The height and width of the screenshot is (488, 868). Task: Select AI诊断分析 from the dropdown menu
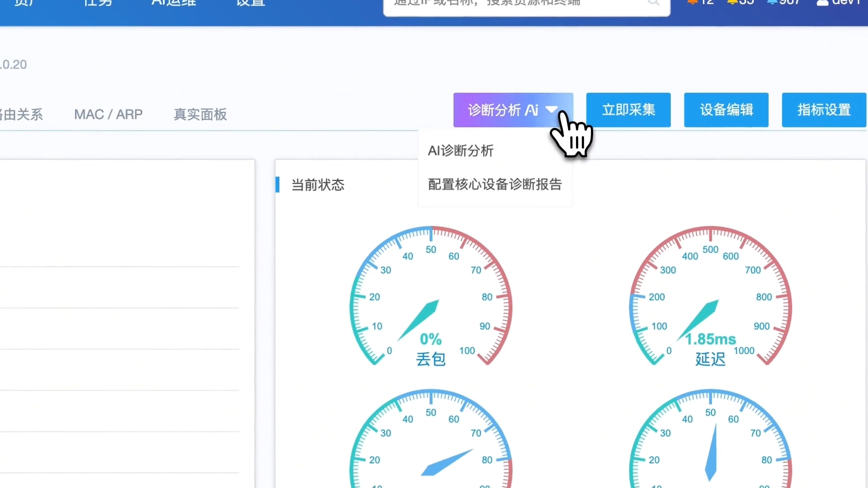click(461, 150)
